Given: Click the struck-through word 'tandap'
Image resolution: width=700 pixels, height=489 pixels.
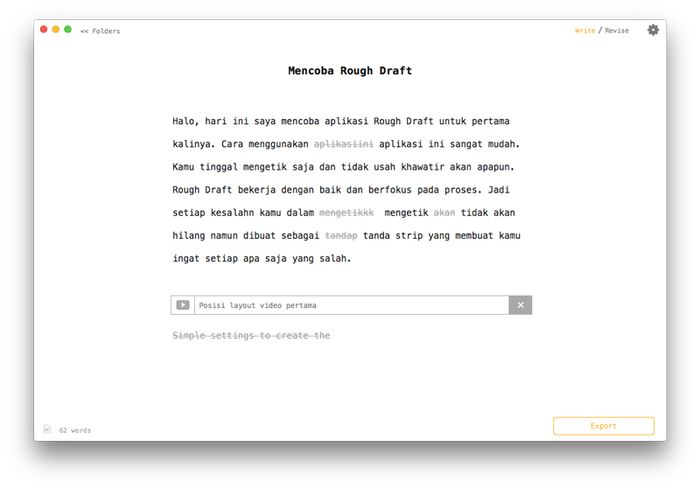Looking at the screenshot, I should pos(341,235).
